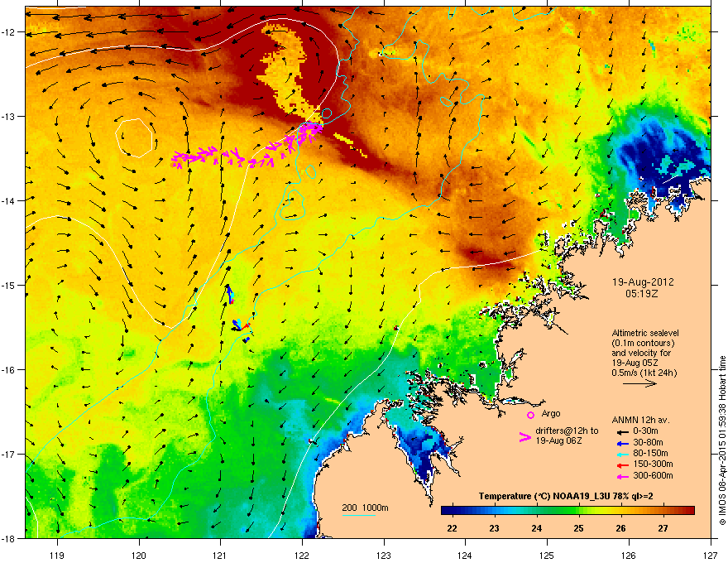The height and width of the screenshot is (563, 728).
Task: Click the 200 1000m depth label
Action: click(x=365, y=508)
